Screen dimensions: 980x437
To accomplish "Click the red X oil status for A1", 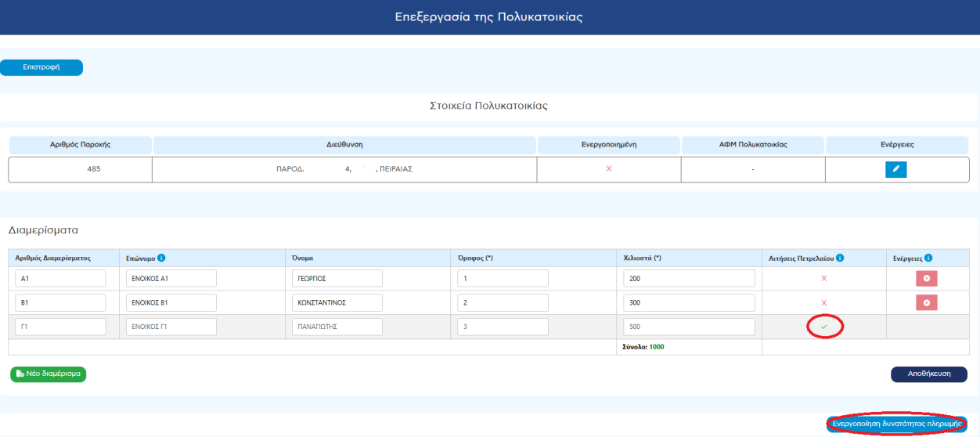I will pos(823,279).
